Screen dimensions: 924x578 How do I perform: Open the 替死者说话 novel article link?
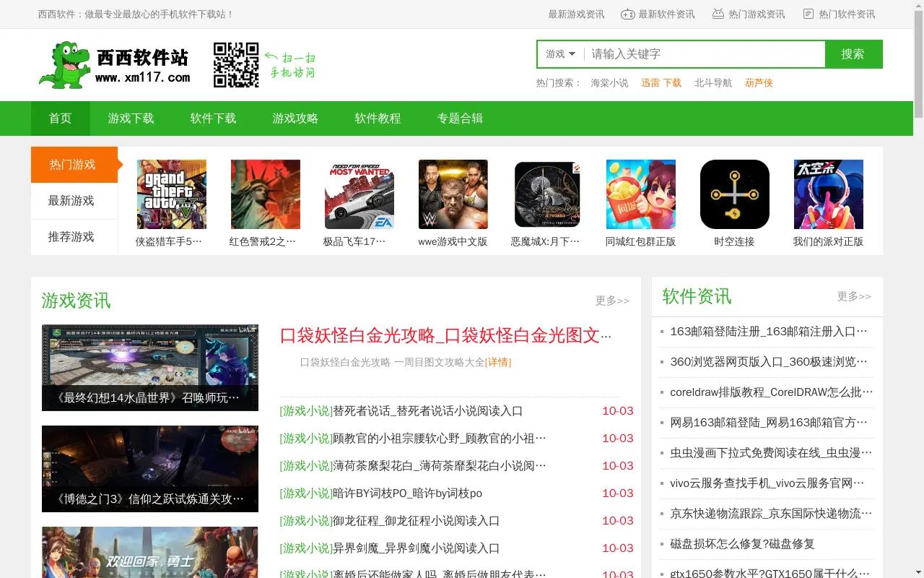point(427,411)
